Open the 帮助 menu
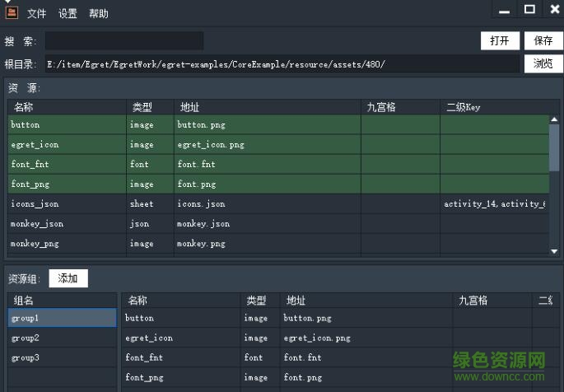 [98, 14]
